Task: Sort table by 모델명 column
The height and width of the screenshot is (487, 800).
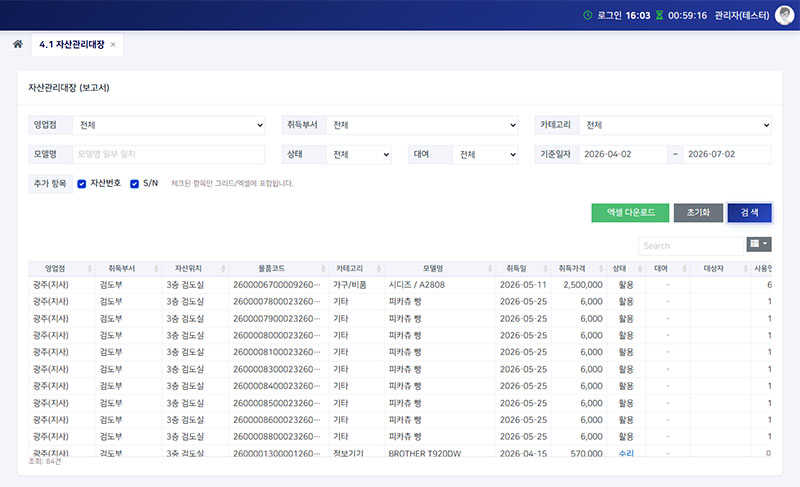Action: click(x=439, y=269)
